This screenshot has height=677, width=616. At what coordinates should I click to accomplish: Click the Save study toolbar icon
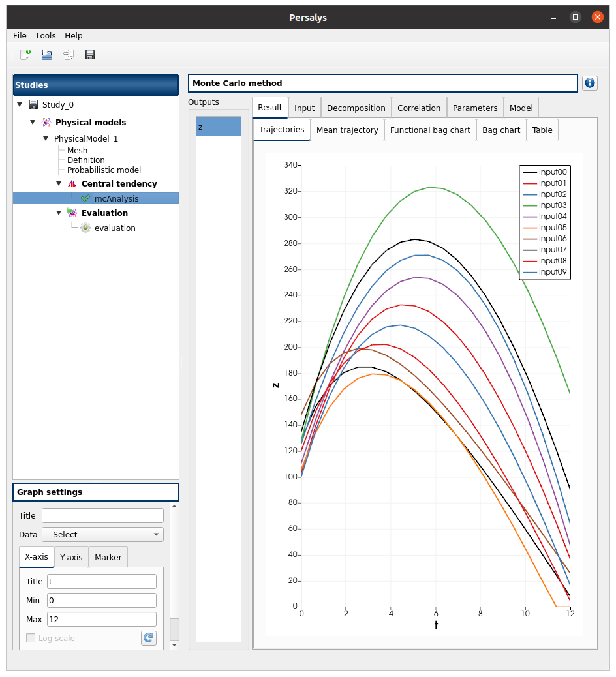[90, 55]
